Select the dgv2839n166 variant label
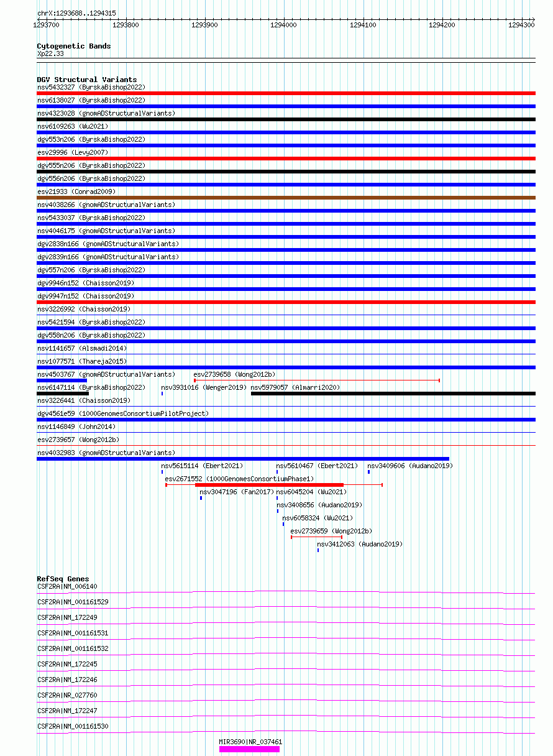 (108, 257)
